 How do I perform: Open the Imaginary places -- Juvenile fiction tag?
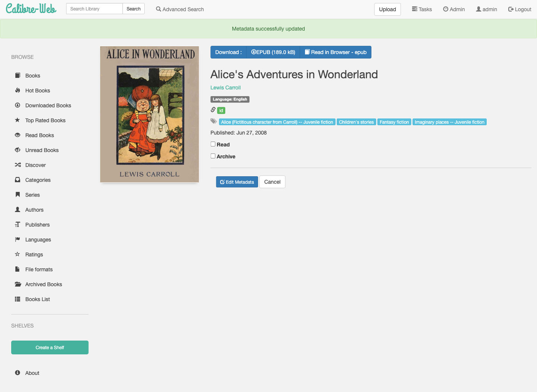pyautogui.click(x=449, y=122)
